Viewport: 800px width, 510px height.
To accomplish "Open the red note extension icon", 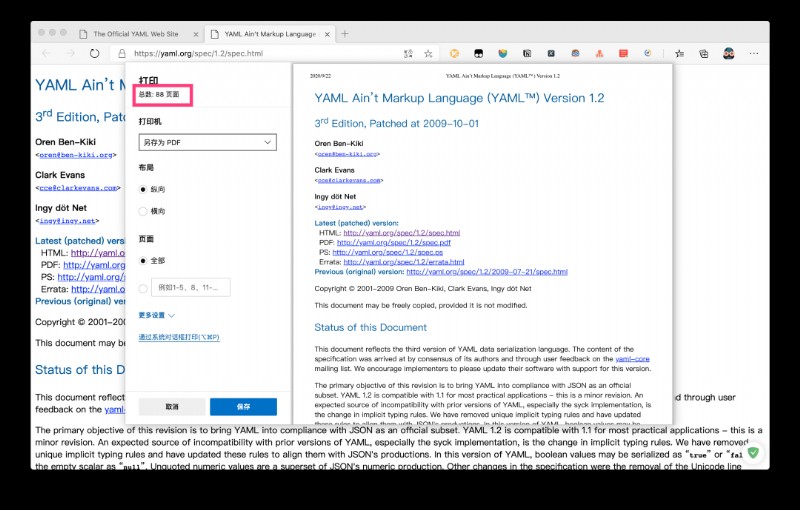I will point(623,53).
